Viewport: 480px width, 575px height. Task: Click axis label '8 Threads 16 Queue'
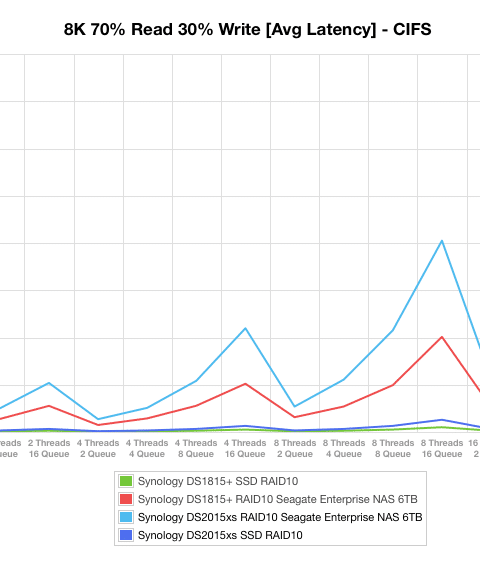click(x=442, y=448)
